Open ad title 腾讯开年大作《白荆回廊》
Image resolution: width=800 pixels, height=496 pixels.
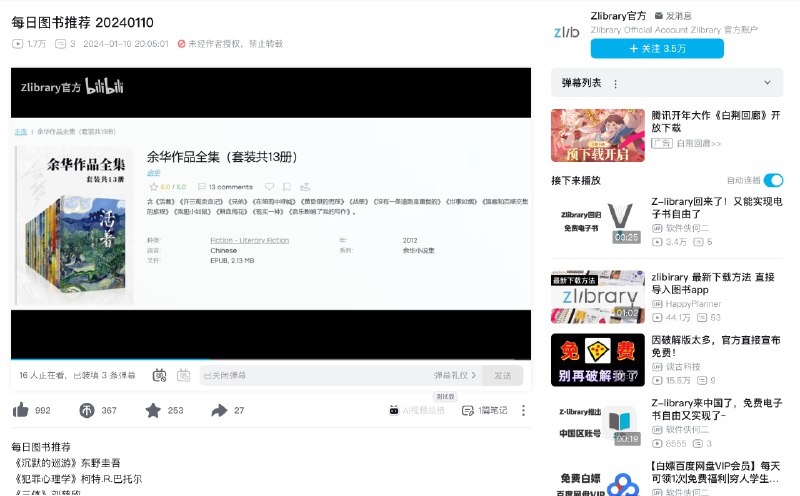(715, 121)
